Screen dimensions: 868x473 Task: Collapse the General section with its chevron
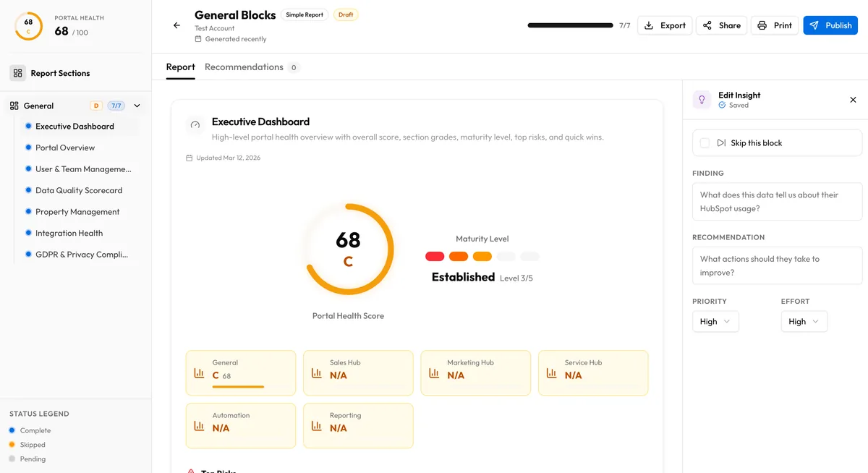coord(136,105)
